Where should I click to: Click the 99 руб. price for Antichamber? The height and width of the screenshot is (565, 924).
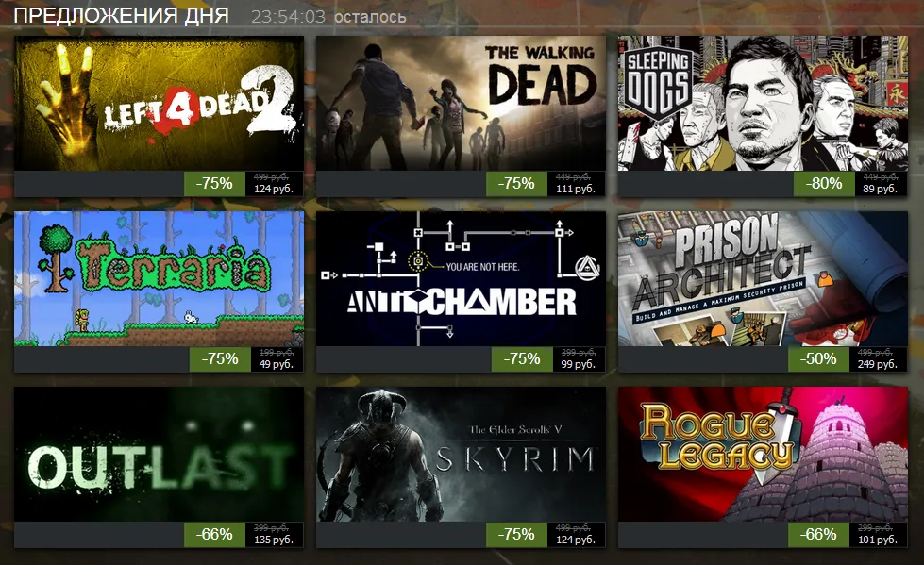tap(578, 365)
